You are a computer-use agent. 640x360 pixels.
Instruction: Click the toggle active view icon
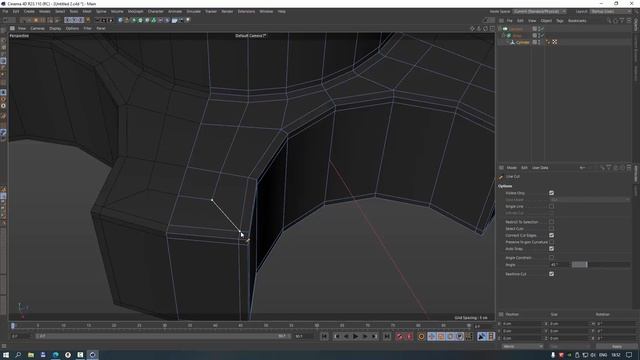492,29
